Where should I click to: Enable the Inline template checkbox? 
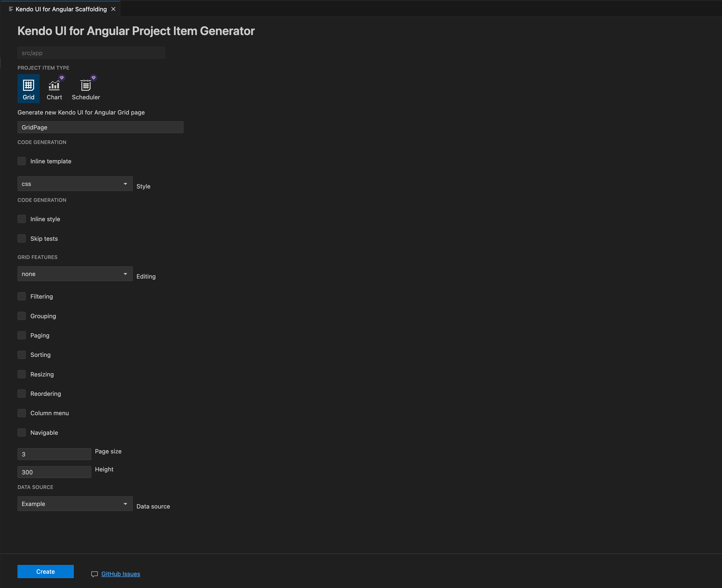(22, 161)
